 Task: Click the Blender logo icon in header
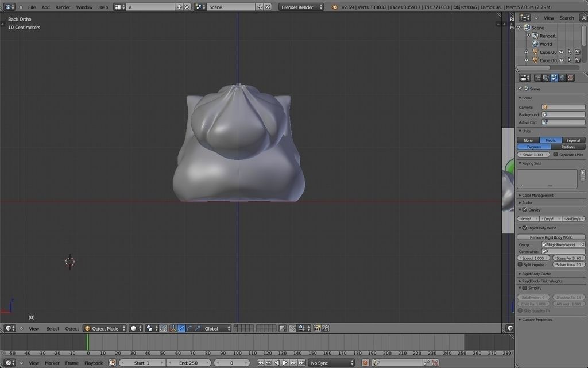(x=334, y=7)
